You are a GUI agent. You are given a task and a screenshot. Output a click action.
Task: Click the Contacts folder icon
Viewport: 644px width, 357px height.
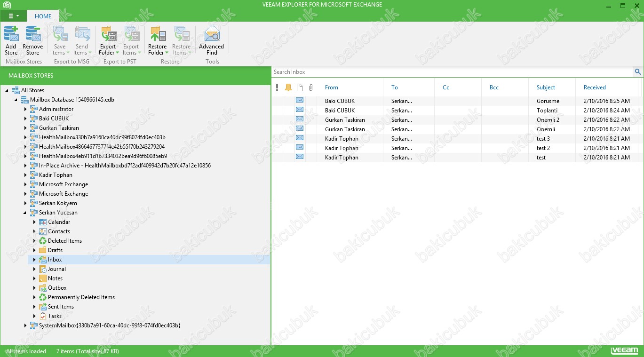pos(43,231)
